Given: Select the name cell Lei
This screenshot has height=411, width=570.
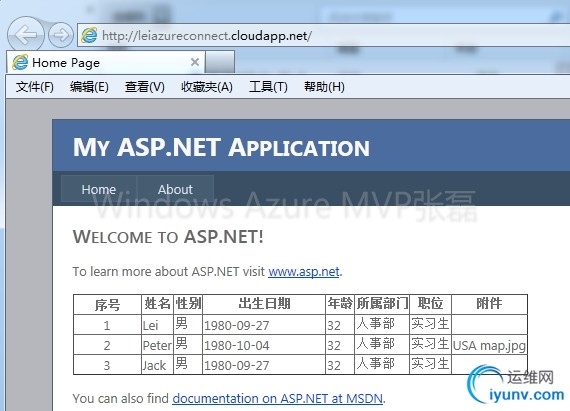Looking at the screenshot, I should point(157,325).
